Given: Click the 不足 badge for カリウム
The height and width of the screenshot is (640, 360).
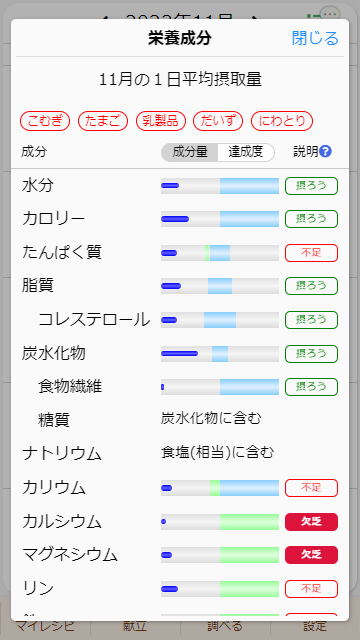Looking at the screenshot, I should coord(311,488).
